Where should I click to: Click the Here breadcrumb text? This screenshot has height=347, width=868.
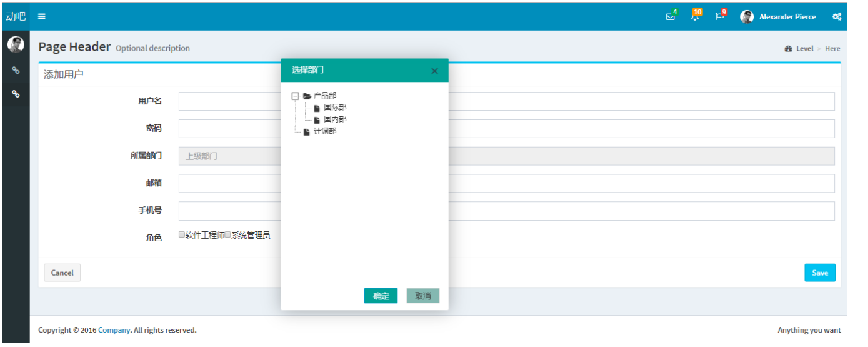point(832,49)
